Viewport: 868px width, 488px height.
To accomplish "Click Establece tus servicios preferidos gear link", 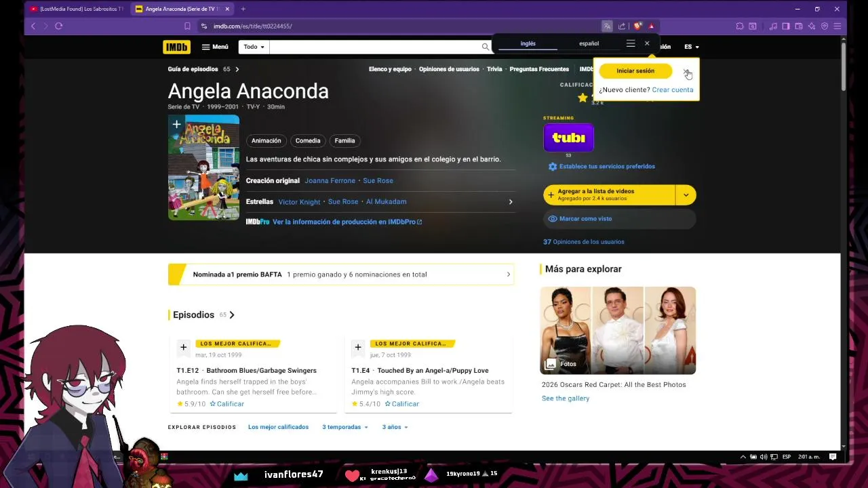I will click(601, 167).
